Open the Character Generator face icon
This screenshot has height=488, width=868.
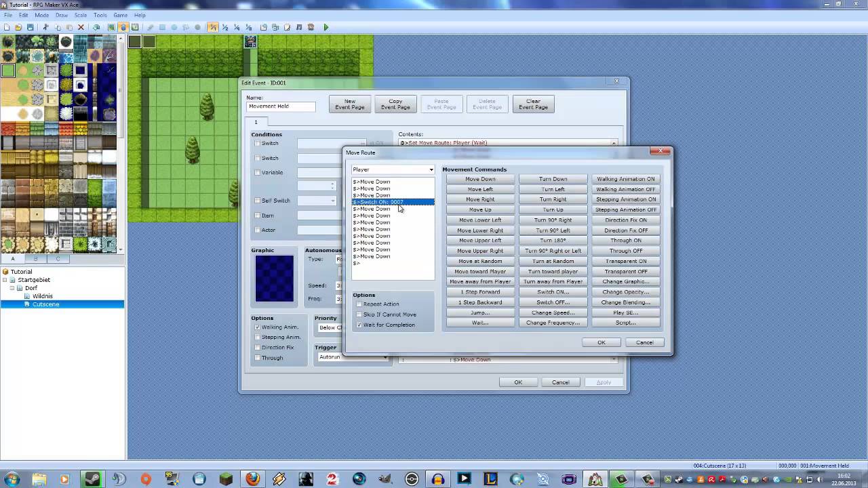(x=311, y=27)
